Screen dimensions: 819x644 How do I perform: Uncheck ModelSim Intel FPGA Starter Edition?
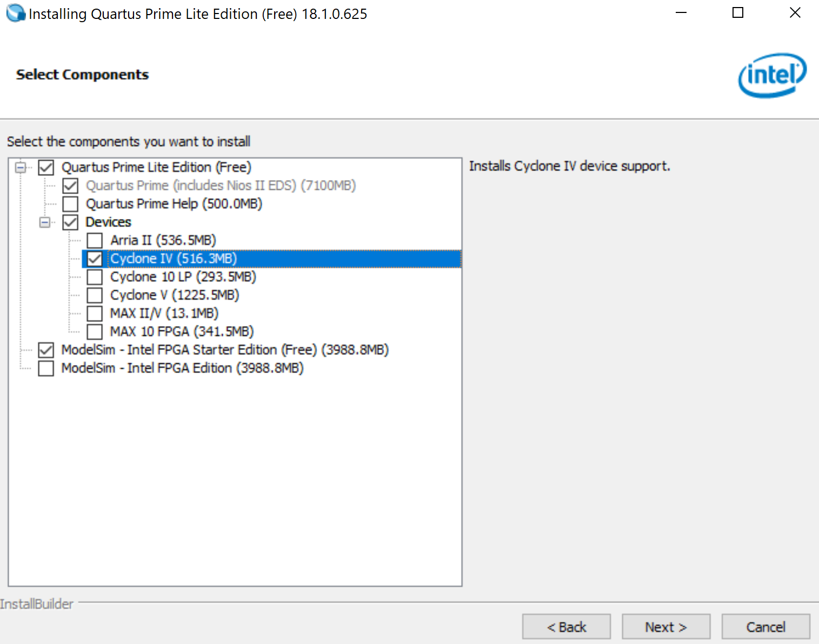tap(46, 350)
